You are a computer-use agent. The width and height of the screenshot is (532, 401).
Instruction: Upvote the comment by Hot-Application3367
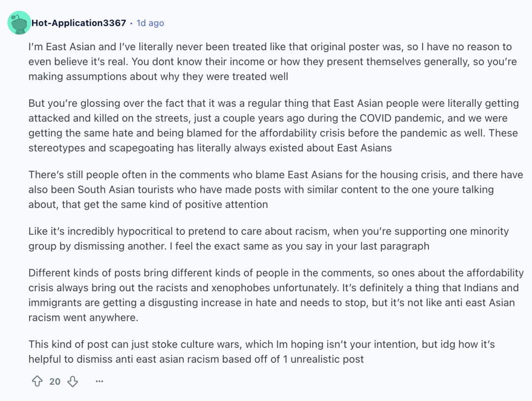coord(37,381)
